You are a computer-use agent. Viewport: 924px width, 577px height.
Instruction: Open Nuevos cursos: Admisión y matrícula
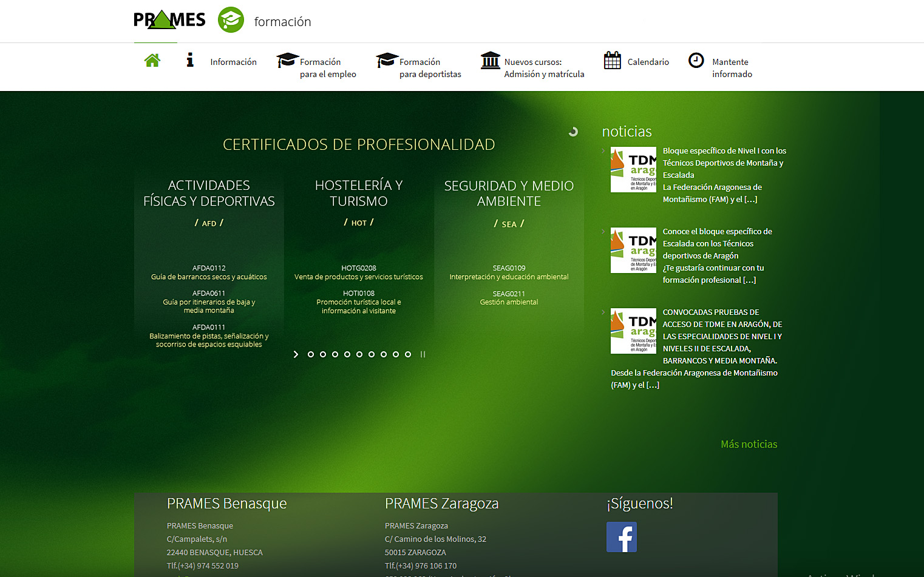[x=545, y=68]
